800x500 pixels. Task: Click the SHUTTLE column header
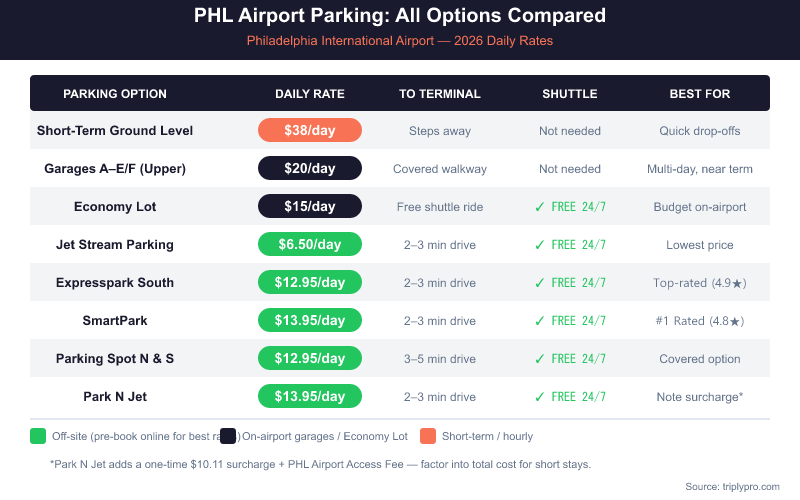coord(570,94)
